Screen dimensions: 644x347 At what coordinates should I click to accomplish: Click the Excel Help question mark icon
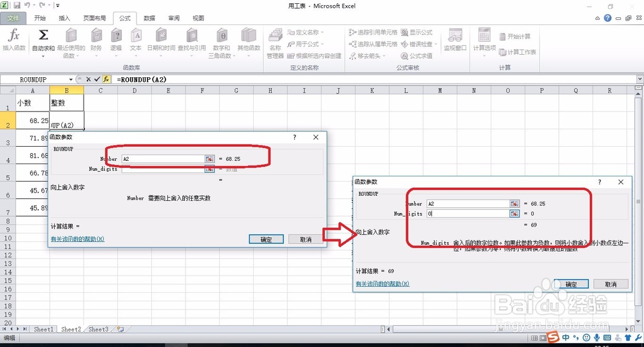click(607, 18)
